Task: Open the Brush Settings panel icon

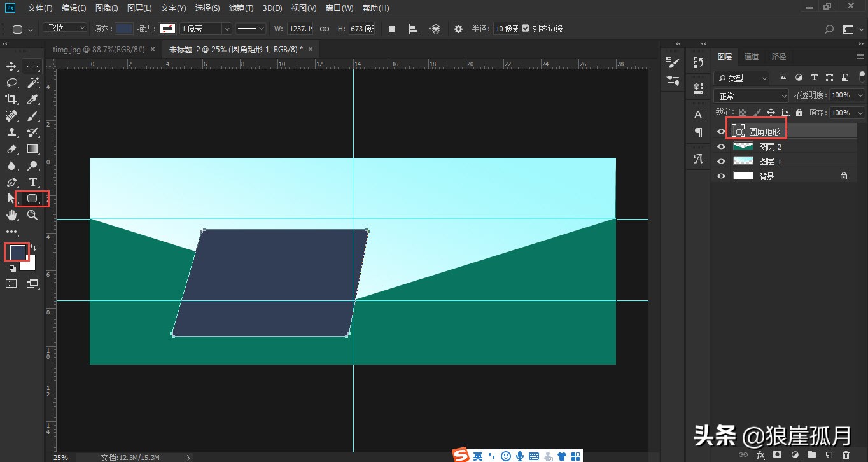Action: (673, 62)
